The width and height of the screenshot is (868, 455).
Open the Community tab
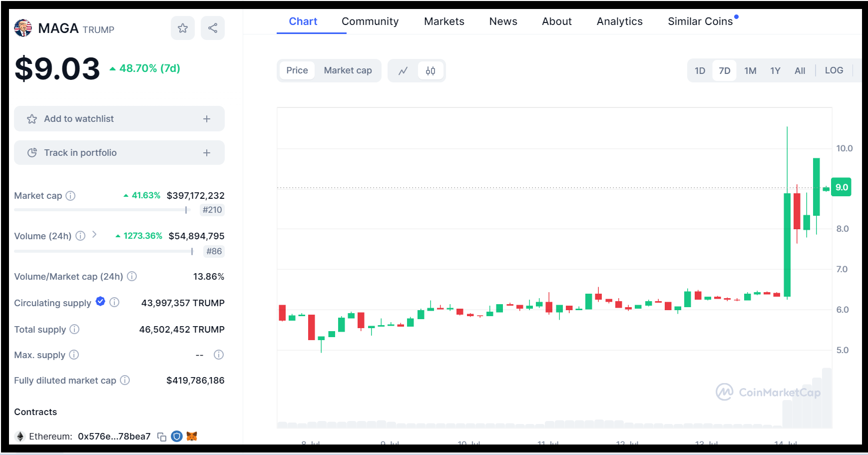[x=370, y=21]
